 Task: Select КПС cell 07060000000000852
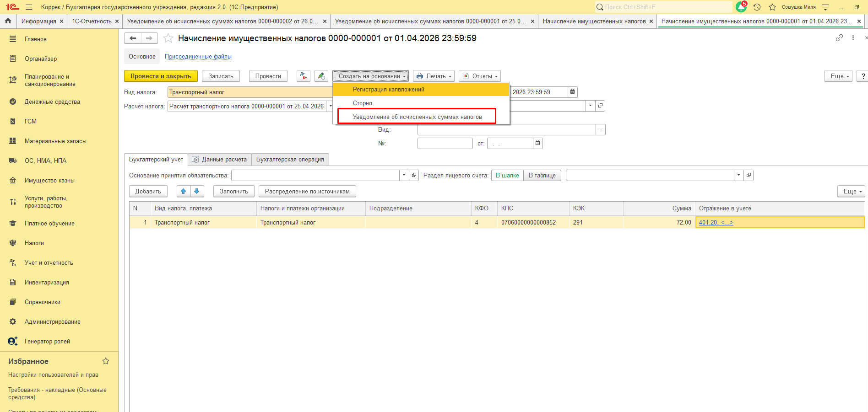tap(533, 222)
